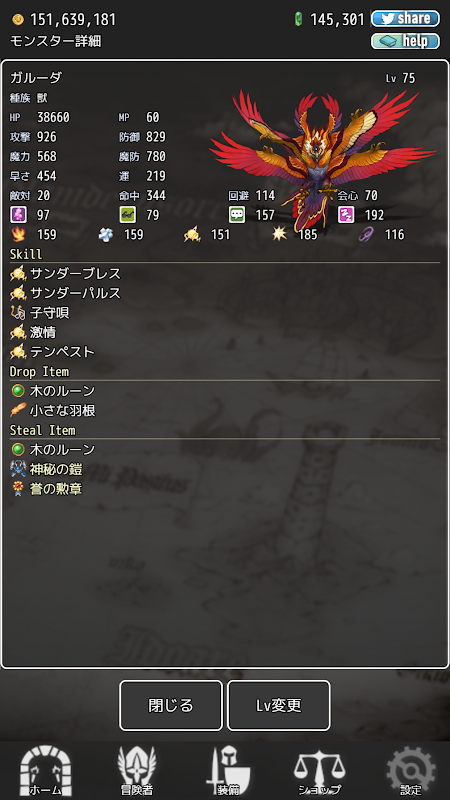The height and width of the screenshot is (800, 450).
Task: Select the 小さな羽根 drop item
Action: 53,410
